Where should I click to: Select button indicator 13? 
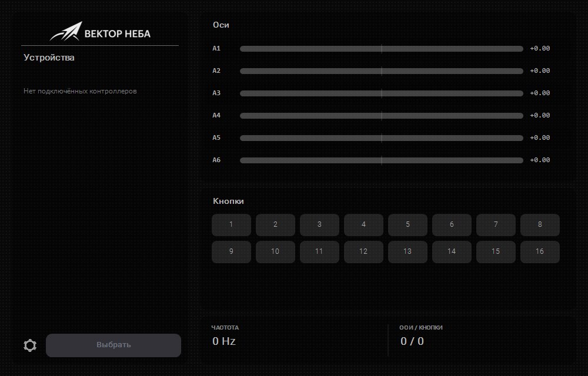pyautogui.click(x=407, y=251)
